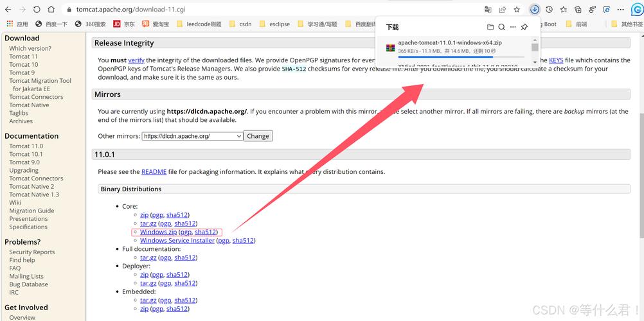644x321 pixels.
Task: Click the IE mode icon in toolbar
Action: click(x=606, y=10)
